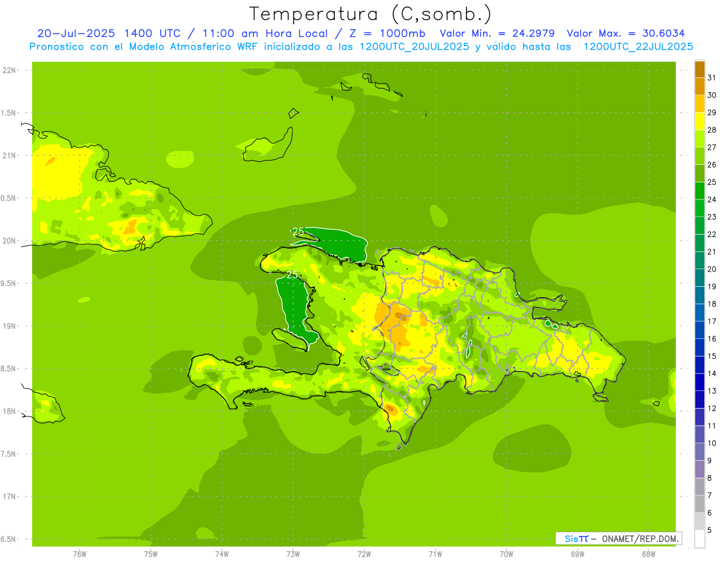Click the blue color bar segment between 15 and 16
Image resolution: width=728 pixels, height=562 pixels.
click(x=699, y=347)
